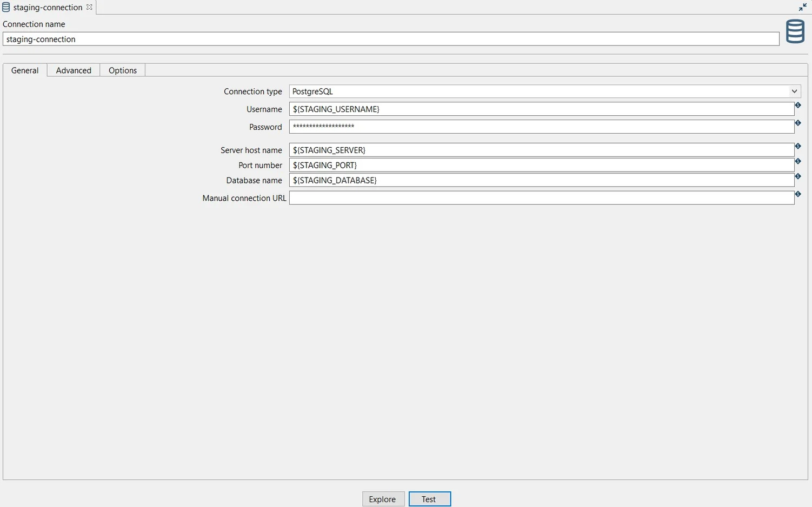Click the variable icon beside Server host name
Viewport: 812px width, 507px height.
pyautogui.click(x=798, y=146)
